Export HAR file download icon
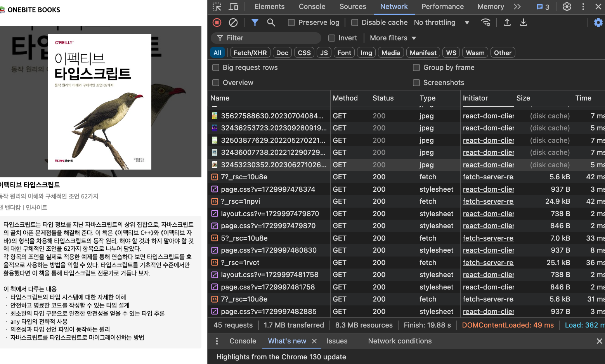 pyautogui.click(x=523, y=23)
